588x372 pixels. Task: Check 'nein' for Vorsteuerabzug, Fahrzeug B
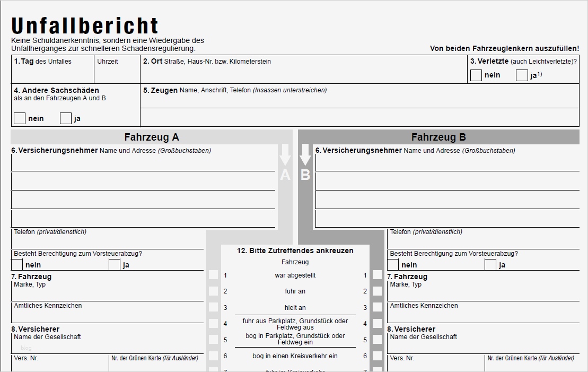(x=393, y=265)
